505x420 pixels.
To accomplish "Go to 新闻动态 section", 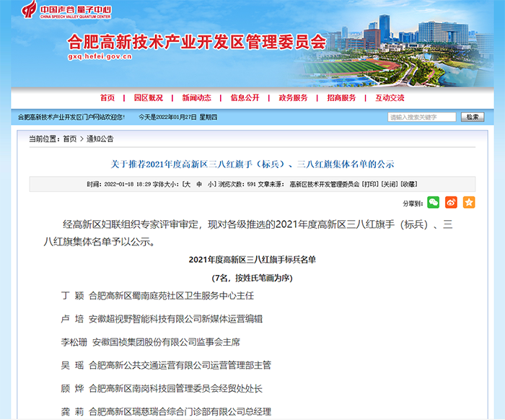I will (x=196, y=98).
